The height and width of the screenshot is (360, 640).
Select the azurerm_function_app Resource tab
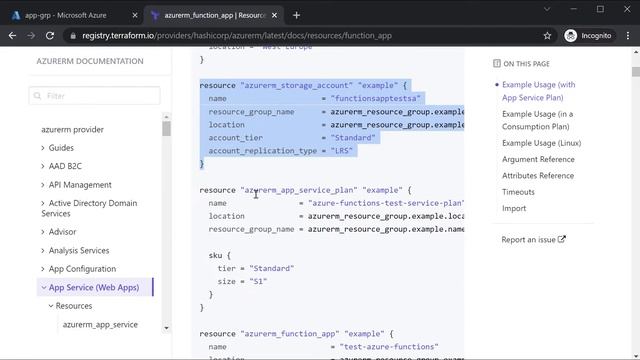214,16
